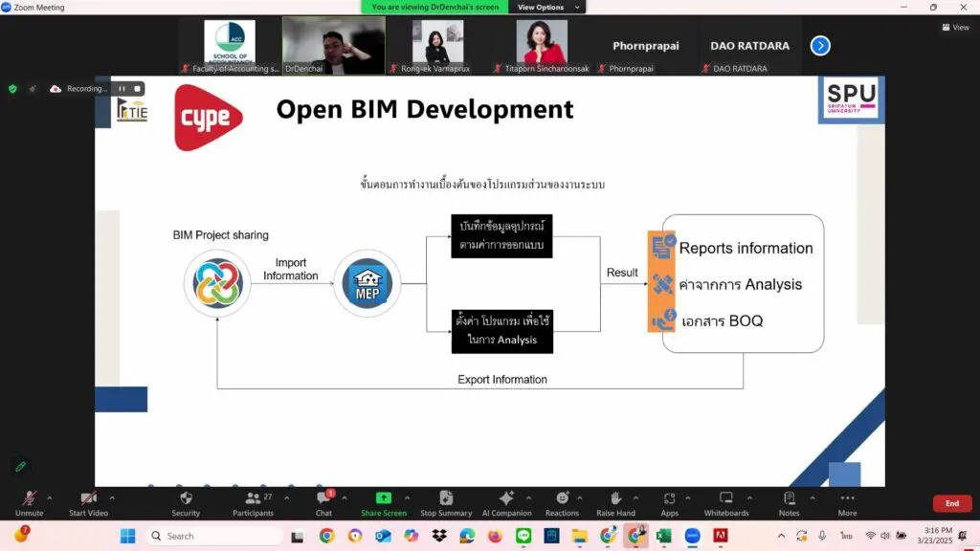
Task: Open Firefox from the taskbar
Action: point(495,536)
